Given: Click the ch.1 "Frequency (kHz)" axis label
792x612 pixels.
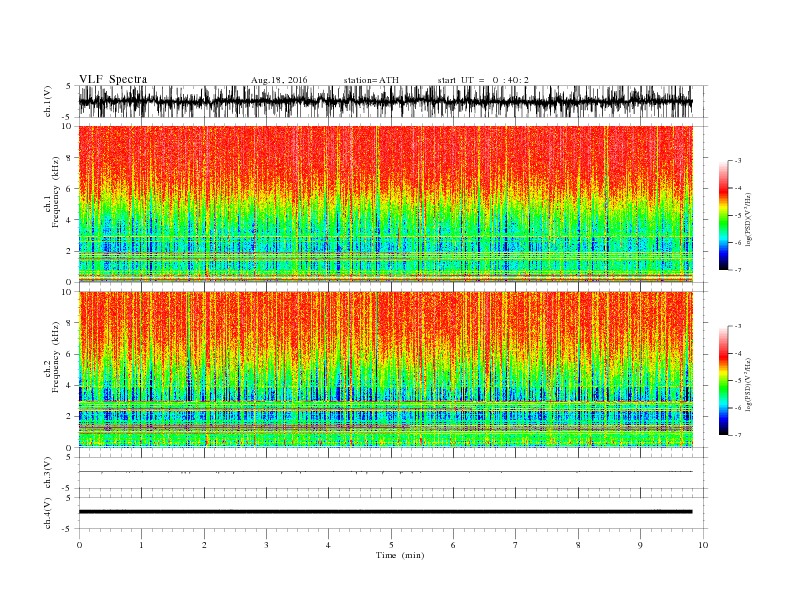Looking at the screenshot, I should [x=56, y=192].
